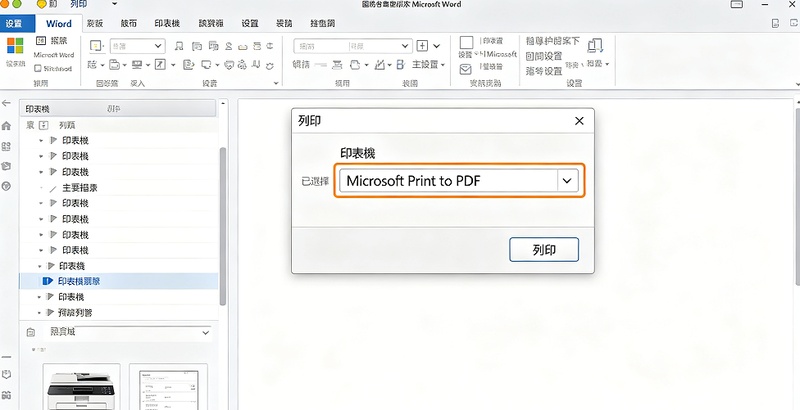This screenshot has height=410, width=800.
Task: Tick the small checkbox under the Microsoft Word label
Action: pyautogui.click(x=37, y=68)
